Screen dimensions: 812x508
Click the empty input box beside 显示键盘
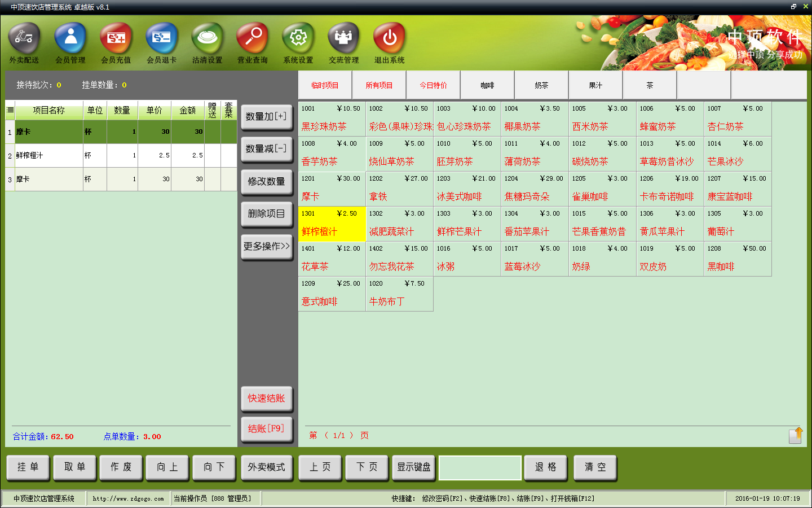[480, 467]
